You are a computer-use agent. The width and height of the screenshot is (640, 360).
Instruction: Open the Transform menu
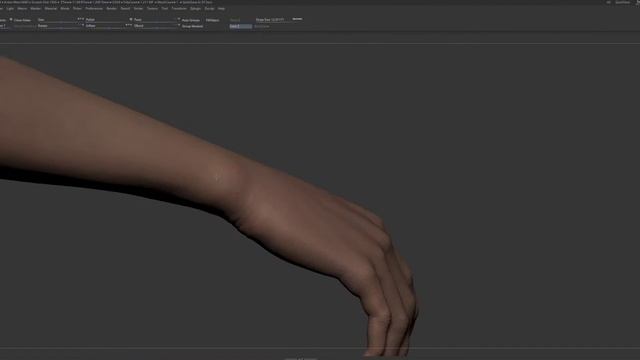[x=179, y=9]
